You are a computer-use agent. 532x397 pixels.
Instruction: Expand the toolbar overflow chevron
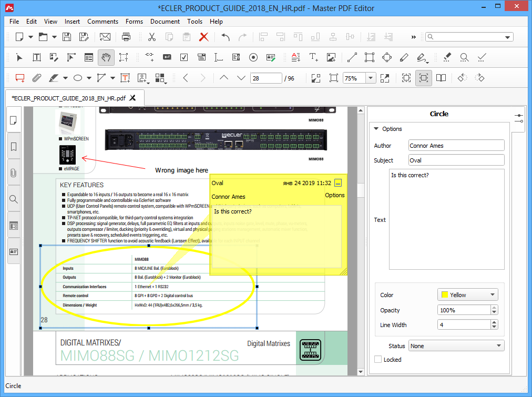pos(413,37)
